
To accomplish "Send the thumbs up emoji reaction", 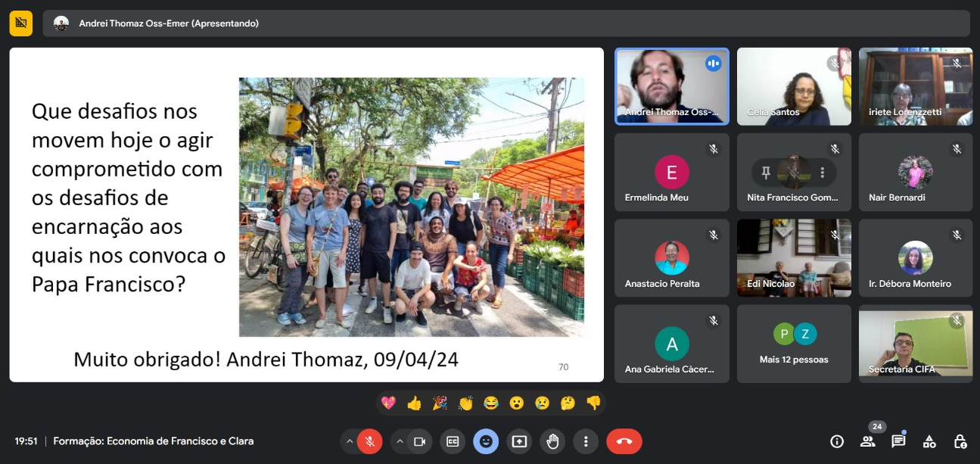I will point(414,403).
